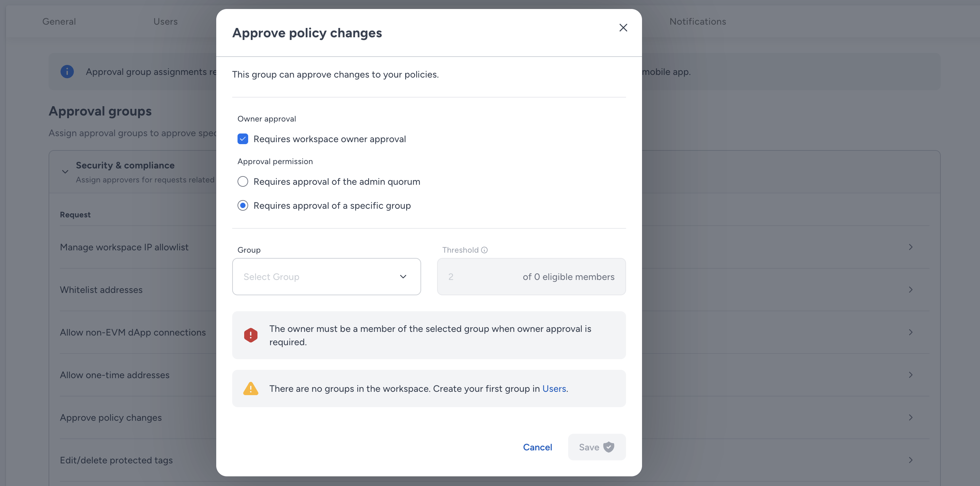Click the Request column header
The width and height of the screenshot is (980, 486).
(x=75, y=215)
